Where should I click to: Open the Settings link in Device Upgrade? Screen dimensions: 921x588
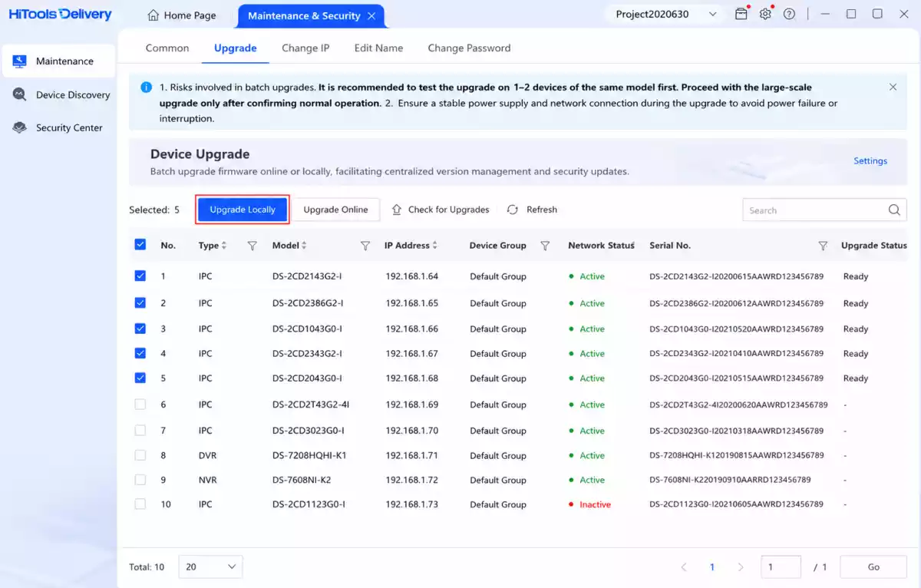(870, 161)
